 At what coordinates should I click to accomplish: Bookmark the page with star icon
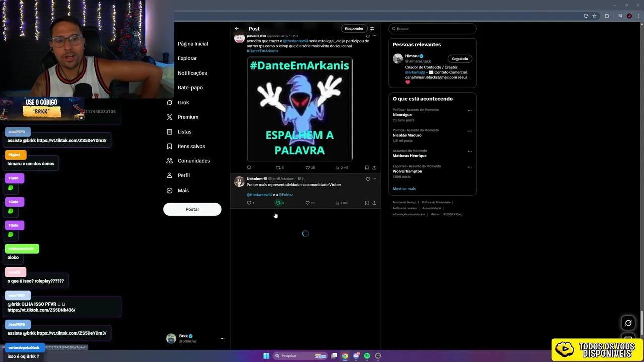(594, 16)
